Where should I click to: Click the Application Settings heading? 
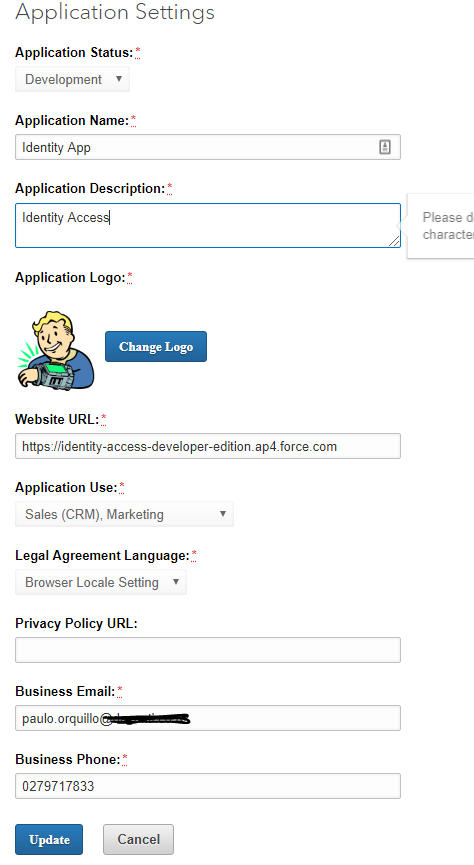tap(115, 12)
